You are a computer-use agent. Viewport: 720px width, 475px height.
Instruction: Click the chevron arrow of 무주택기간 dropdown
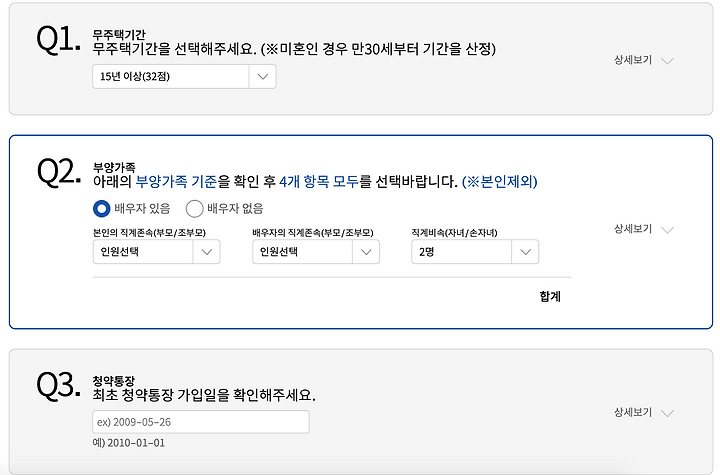click(x=263, y=76)
